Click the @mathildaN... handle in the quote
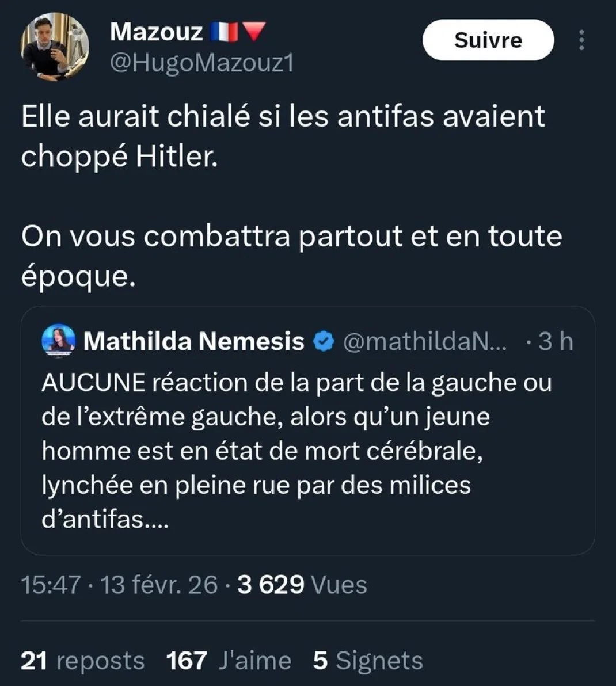The width and height of the screenshot is (616, 686). tap(425, 342)
